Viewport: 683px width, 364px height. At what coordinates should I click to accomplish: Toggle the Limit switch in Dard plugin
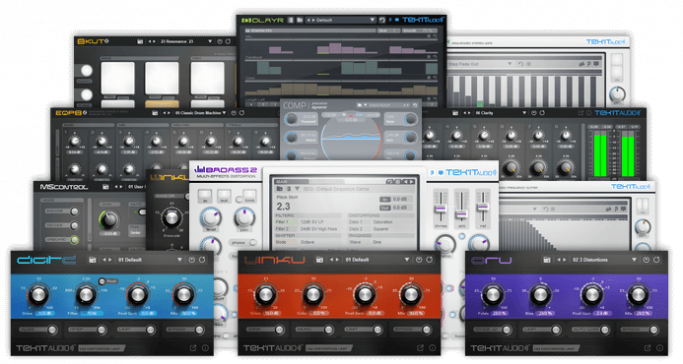coord(150,330)
